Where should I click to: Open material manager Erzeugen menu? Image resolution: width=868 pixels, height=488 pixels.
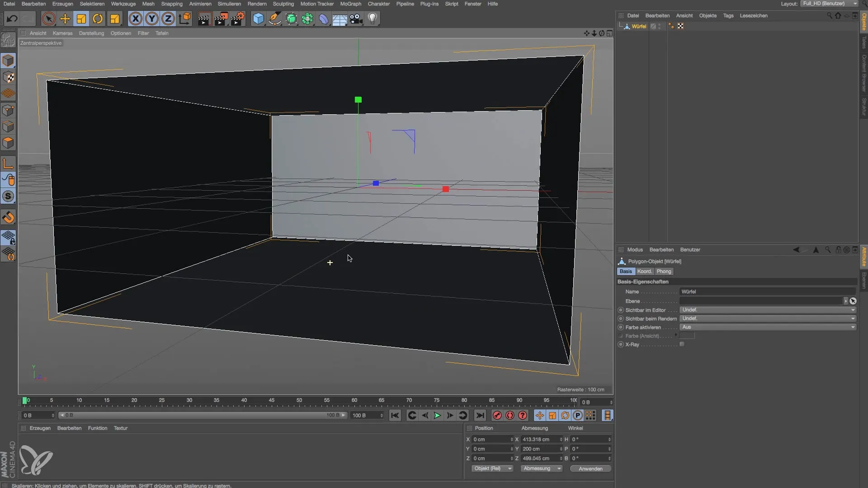(40, 428)
